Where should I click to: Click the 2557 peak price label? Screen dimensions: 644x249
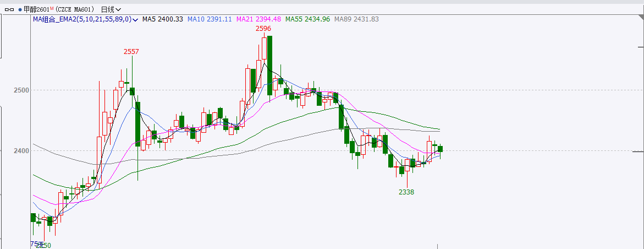(x=131, y=51)
